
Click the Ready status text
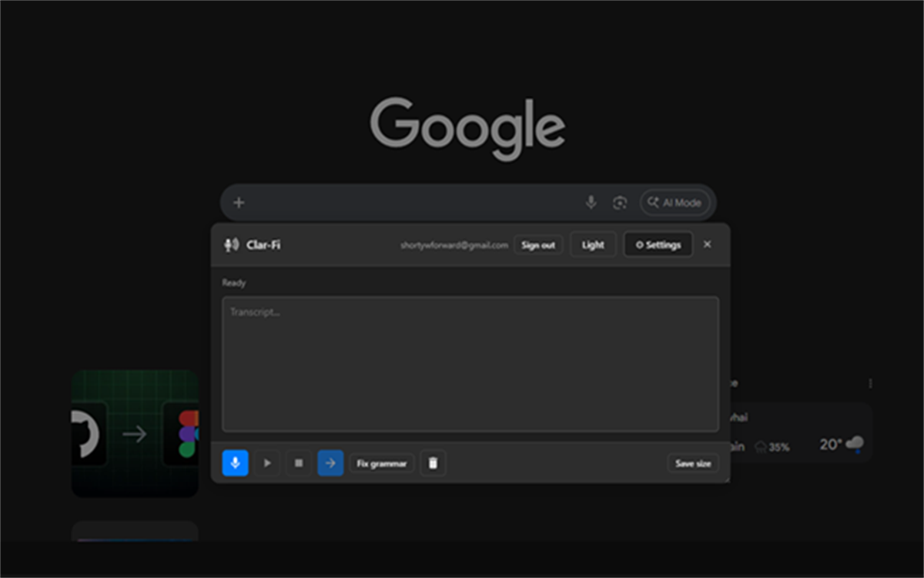point(234,283)
